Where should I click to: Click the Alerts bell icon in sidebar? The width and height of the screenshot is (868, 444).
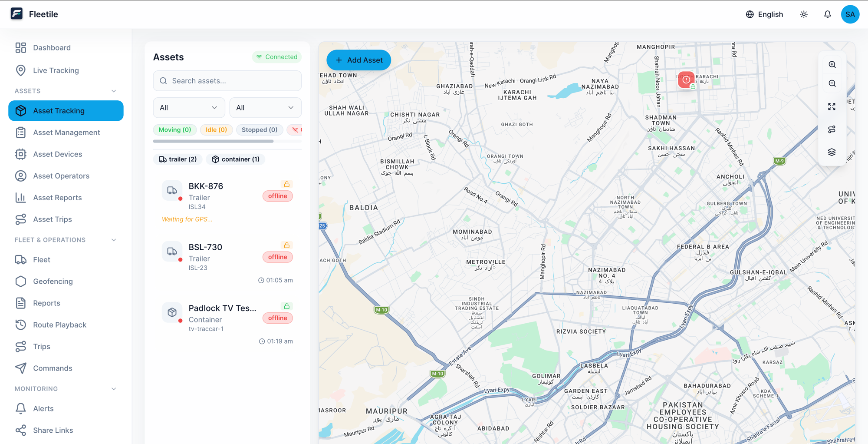(20, 409)
